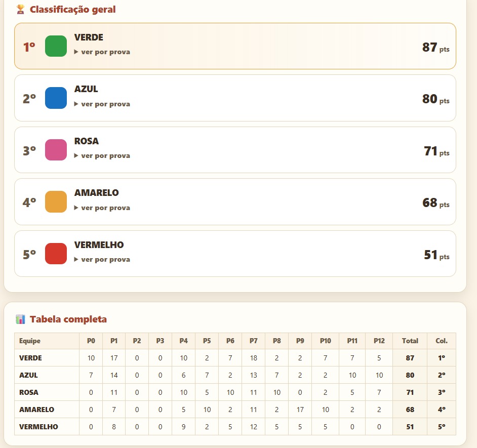Click the orange AMARELO team color square
This screenshot has width=477, height=448.
tap(56, 201)
